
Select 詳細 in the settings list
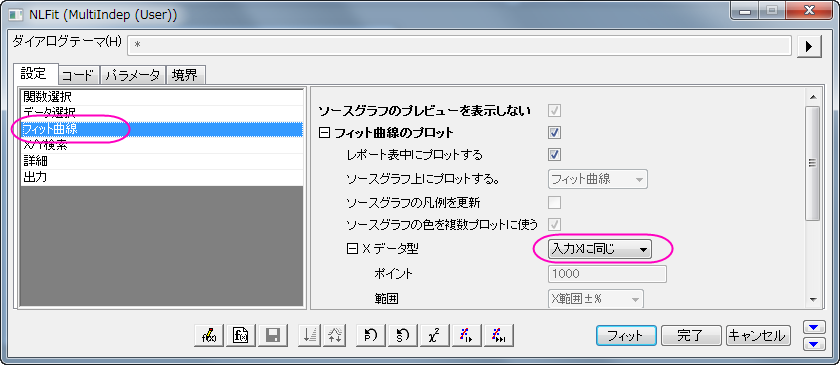(x=162, y=161)
